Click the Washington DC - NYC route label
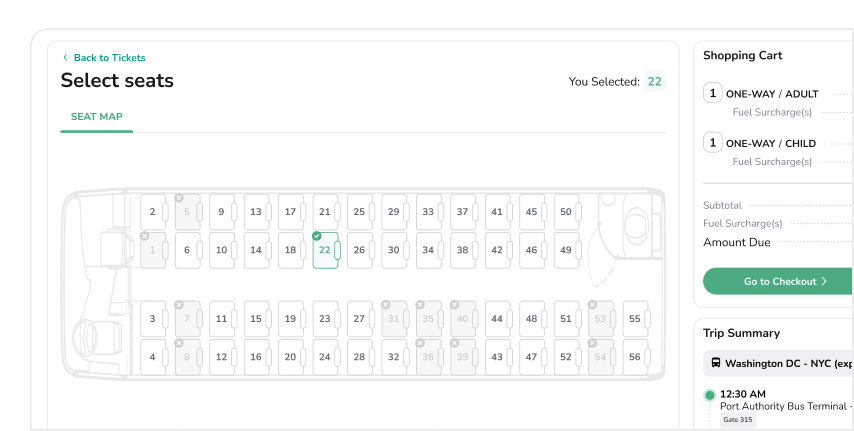The height and width of the screenshot is (431, 854). point(790,364)
